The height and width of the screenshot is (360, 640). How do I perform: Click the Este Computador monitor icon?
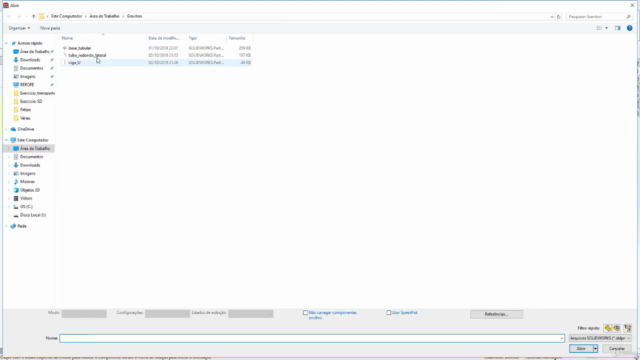pyautogui.click(x=13, y=140)
